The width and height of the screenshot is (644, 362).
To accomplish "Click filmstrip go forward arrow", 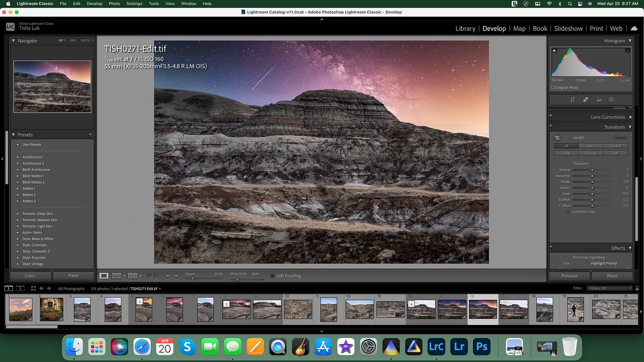I will (x=49, y=289).
